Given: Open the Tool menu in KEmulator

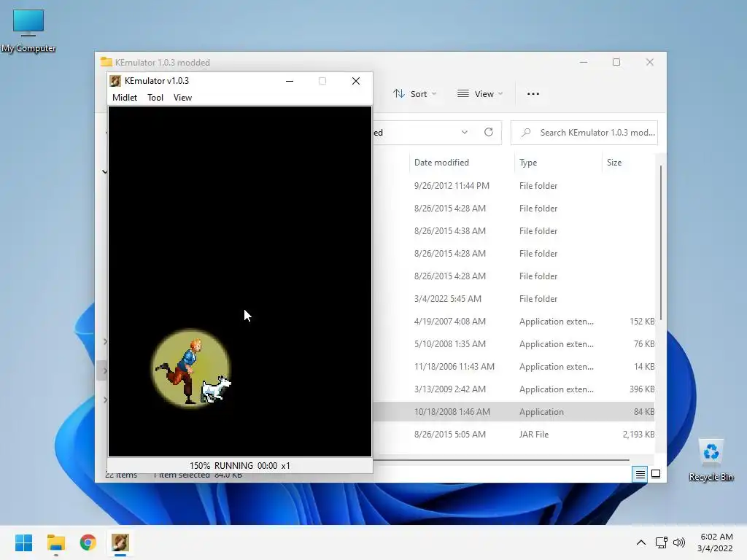Looking at the screenshot, I should [155, 98].
